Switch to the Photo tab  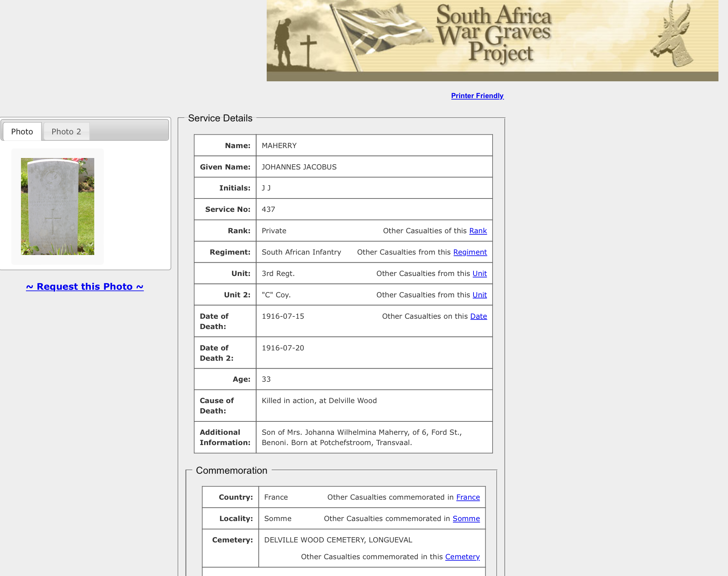[x=22, y=132]
